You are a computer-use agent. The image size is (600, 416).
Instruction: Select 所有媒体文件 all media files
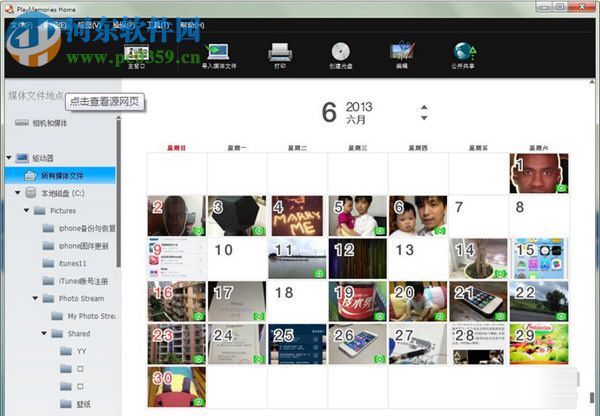point(60,176)
